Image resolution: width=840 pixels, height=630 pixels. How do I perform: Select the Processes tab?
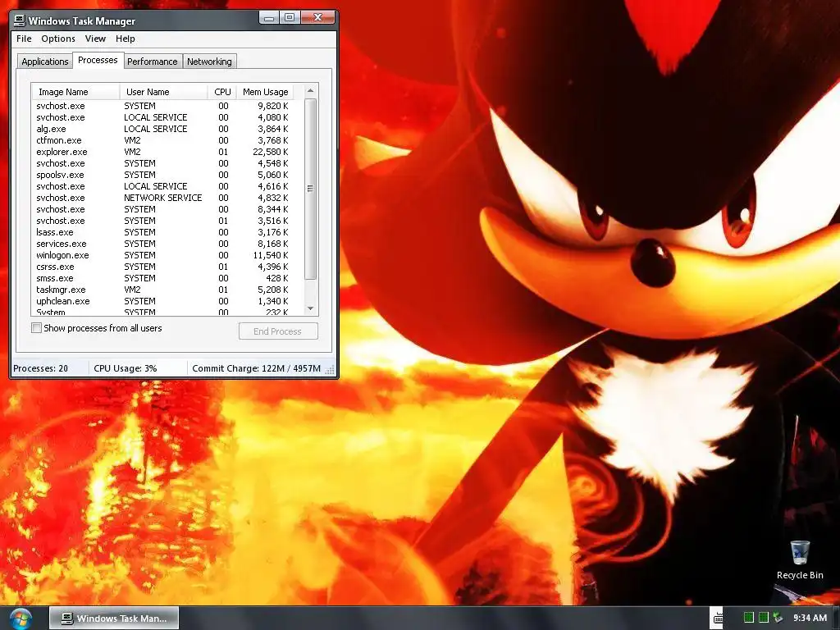click(98, 60)
